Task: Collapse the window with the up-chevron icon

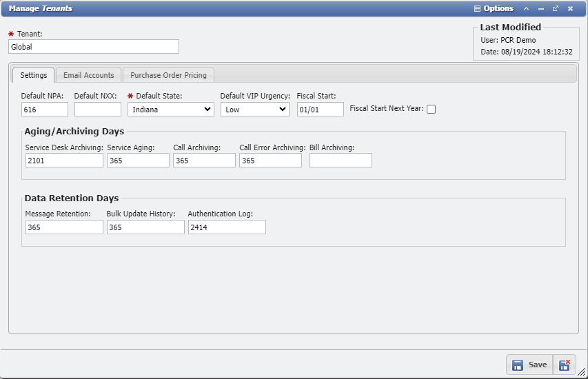Action: [x=526, y=9]
